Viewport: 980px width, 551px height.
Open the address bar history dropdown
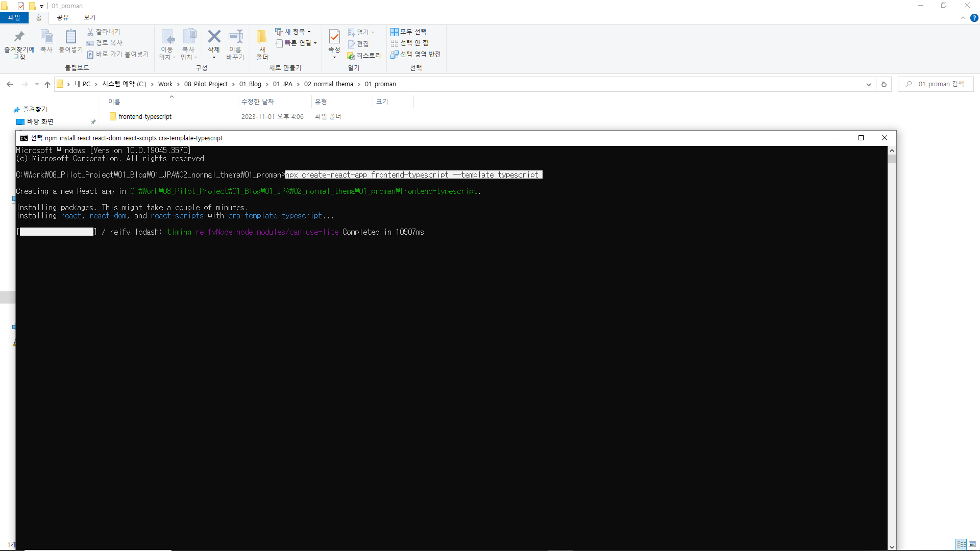pyautogui.click(x=868, y=85)
